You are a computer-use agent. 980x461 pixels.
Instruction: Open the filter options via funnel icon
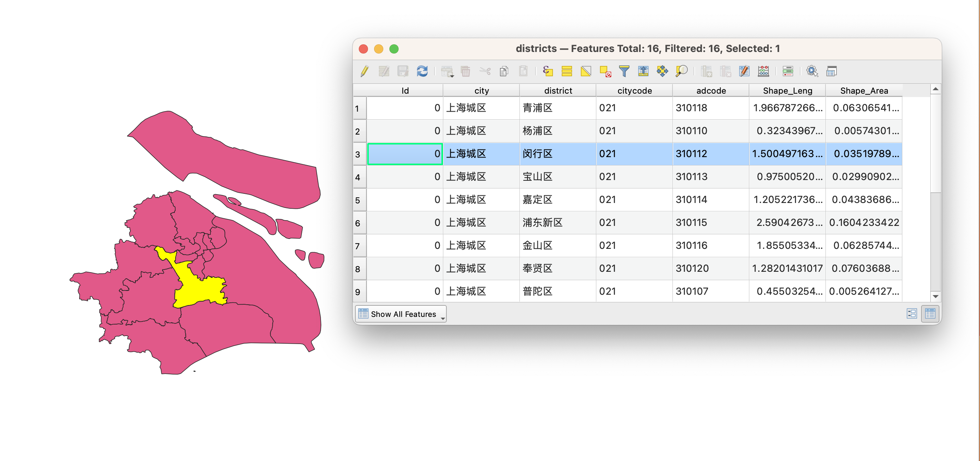tap(624, 71)
